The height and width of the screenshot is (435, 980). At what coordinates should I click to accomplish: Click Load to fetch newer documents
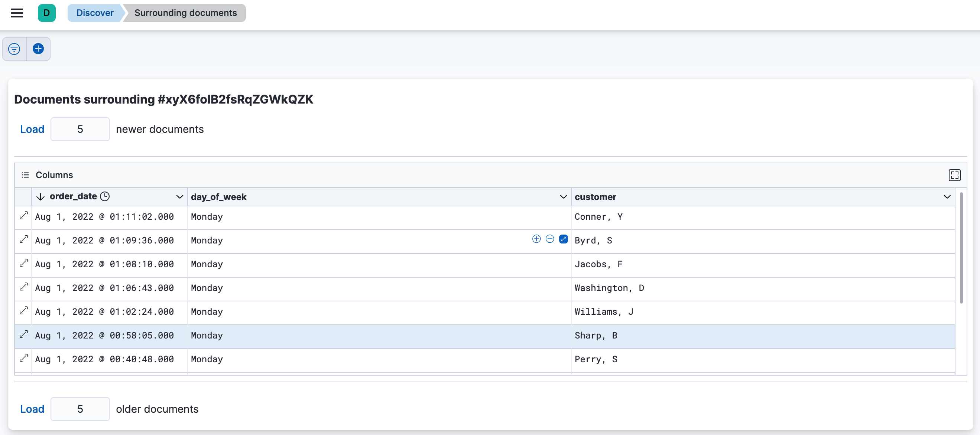32,129
